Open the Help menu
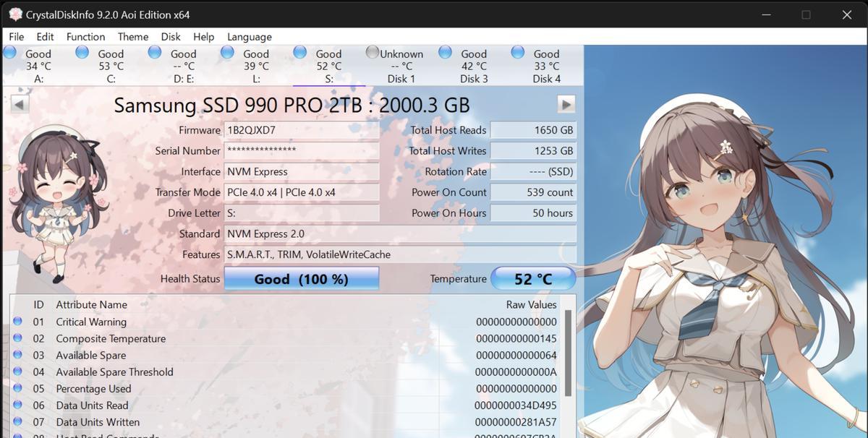This screenshot has width=868, height=438. point(204,37)
